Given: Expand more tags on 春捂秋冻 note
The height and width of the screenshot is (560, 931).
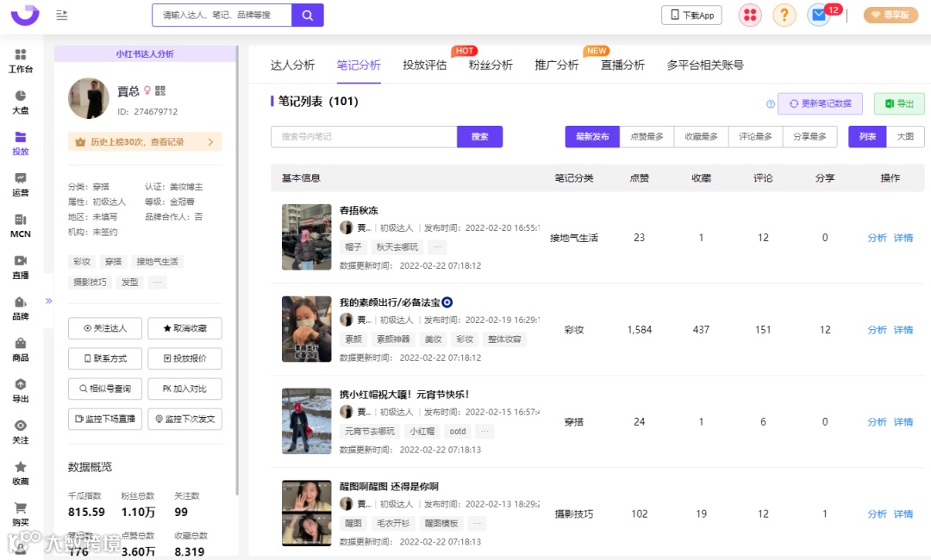Looking at the screenshot, I should pos(438,246).
